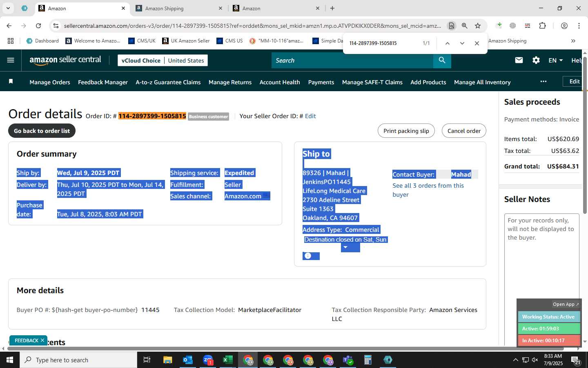The image size is (588, 368).
Task: Open the Chrome extensions puzzle icon
Action: pos(542,26)
